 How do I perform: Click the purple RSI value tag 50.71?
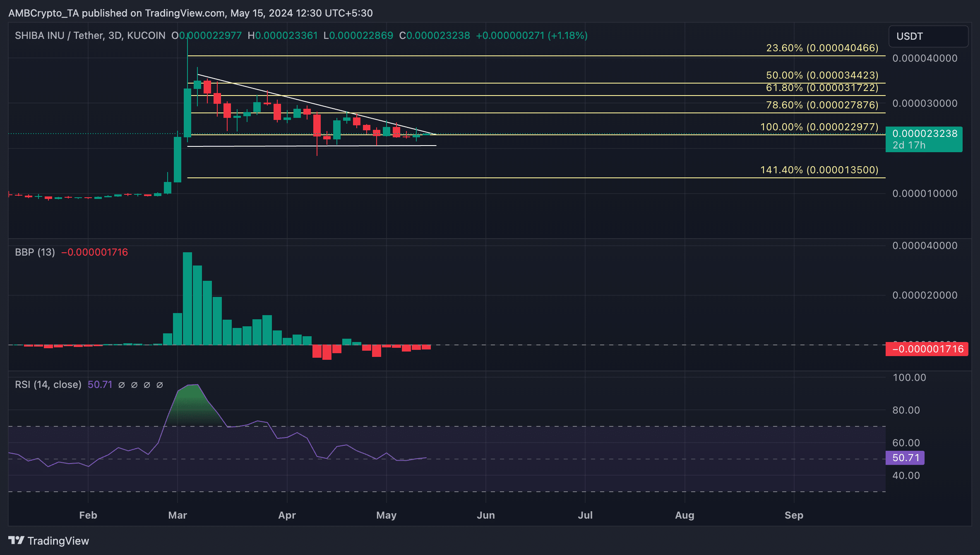point(905,458)
